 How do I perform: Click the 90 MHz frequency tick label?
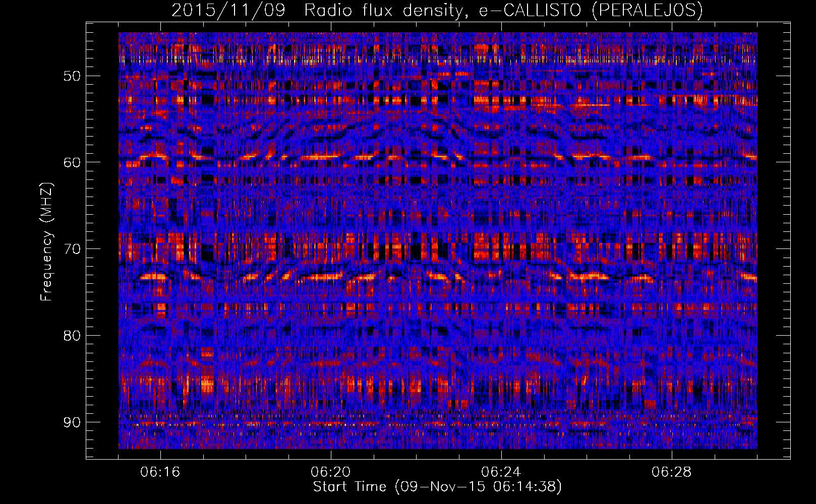pos(72,422)
